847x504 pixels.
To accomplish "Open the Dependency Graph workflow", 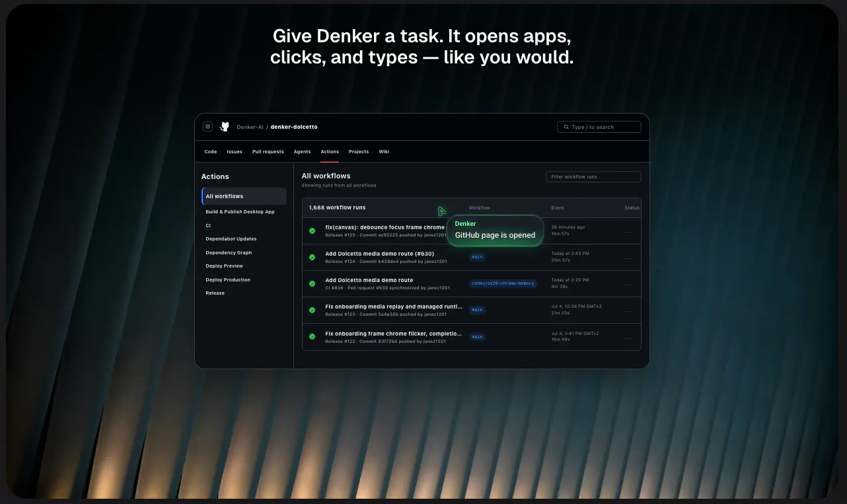I will [x=229, y=253].
